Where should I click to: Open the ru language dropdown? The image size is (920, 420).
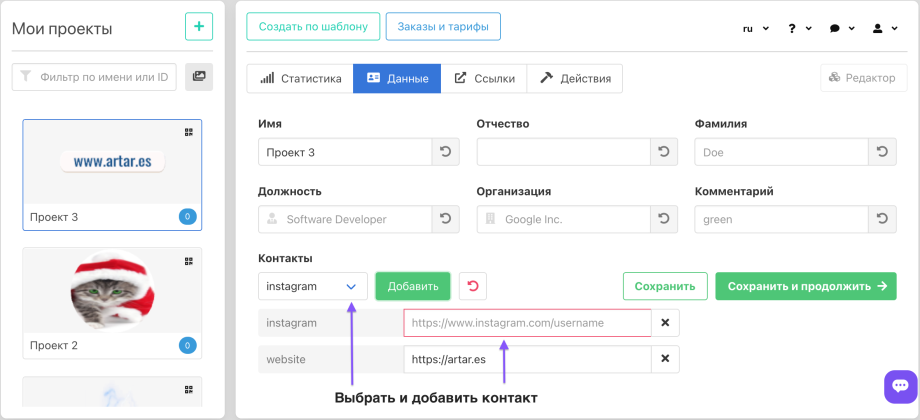pyautogui.click(x=755, y=29)
